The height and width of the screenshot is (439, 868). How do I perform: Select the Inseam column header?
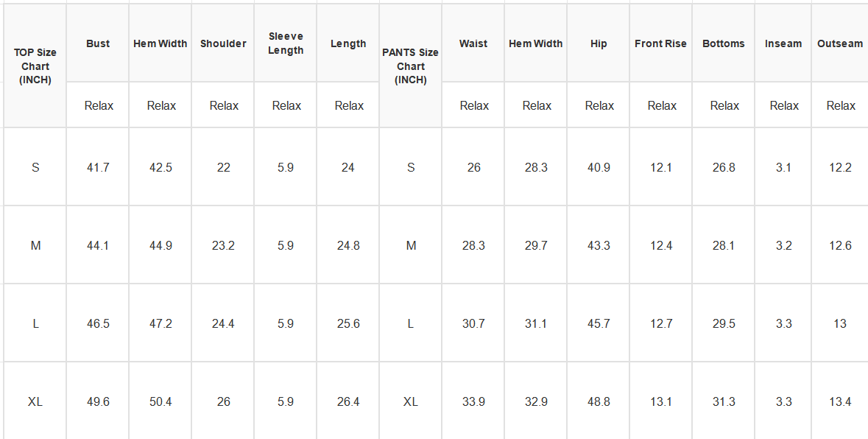(x=783, y=43)
